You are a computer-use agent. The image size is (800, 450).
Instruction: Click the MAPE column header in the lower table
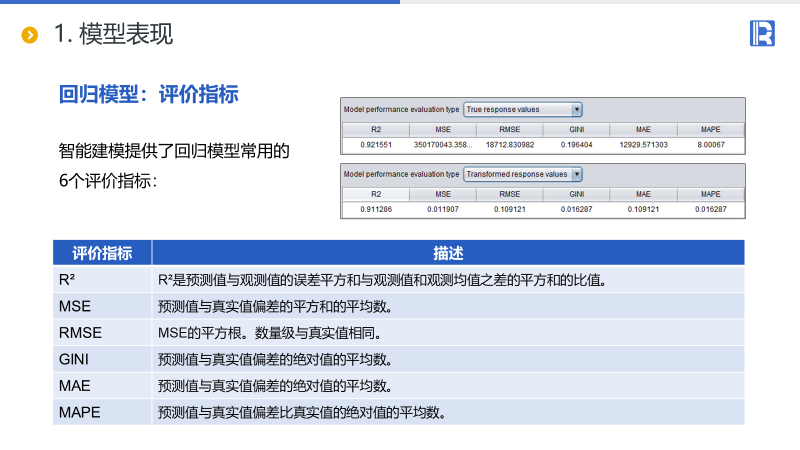click(710, 194)
